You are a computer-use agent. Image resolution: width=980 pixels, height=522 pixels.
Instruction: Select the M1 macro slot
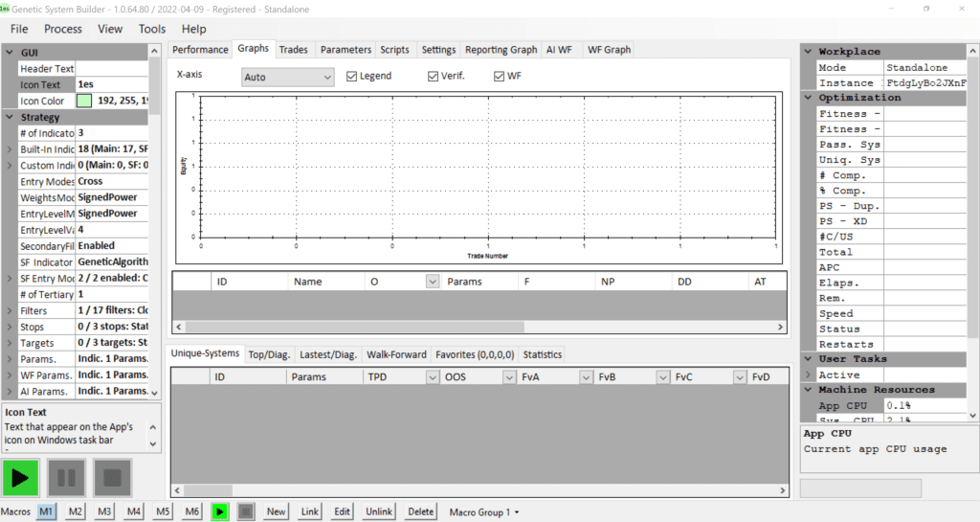(x=46, y=511)
